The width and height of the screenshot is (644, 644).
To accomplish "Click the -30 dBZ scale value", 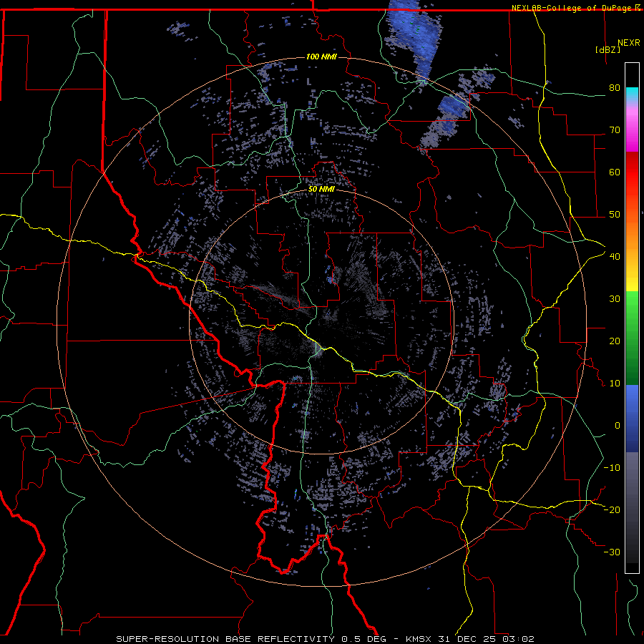I will (x=612, y=552).
